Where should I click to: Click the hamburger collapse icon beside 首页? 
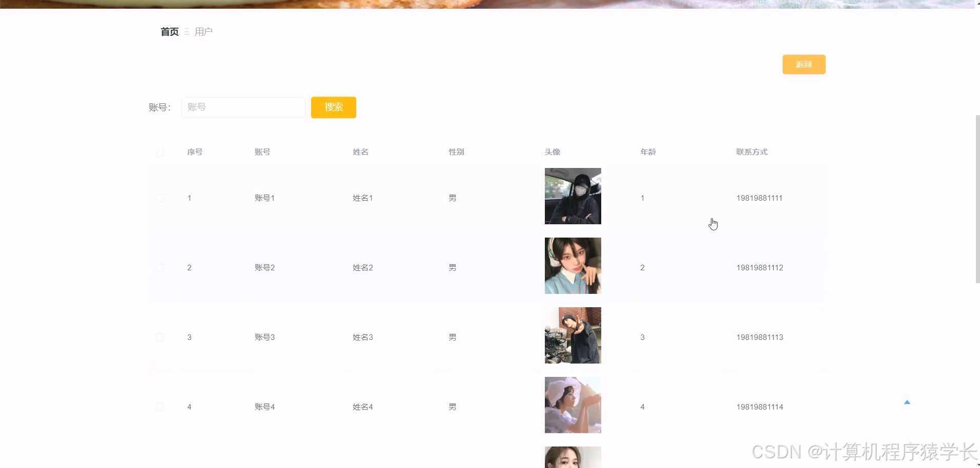pos(187,31)
